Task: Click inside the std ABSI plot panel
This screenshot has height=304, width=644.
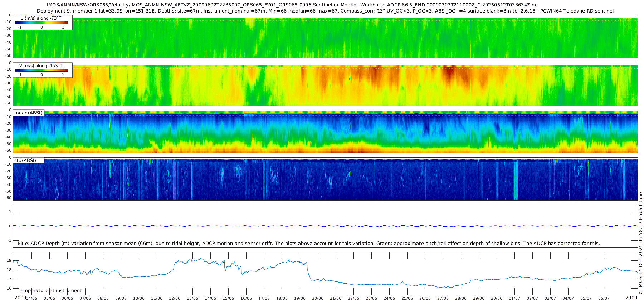Action: 325,179
